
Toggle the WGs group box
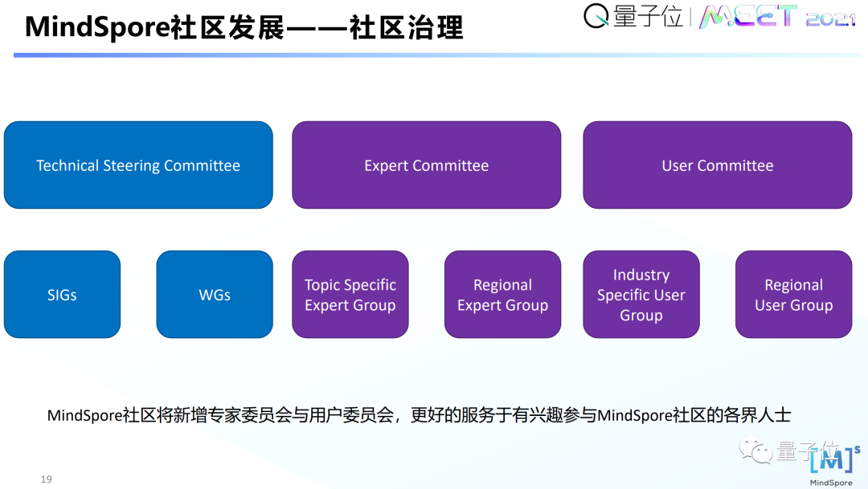point(215,294)
